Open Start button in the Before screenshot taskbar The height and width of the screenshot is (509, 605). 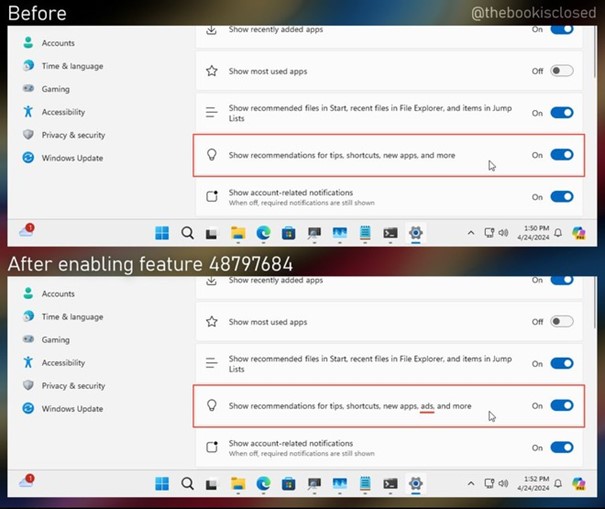(x=162, y=233)
